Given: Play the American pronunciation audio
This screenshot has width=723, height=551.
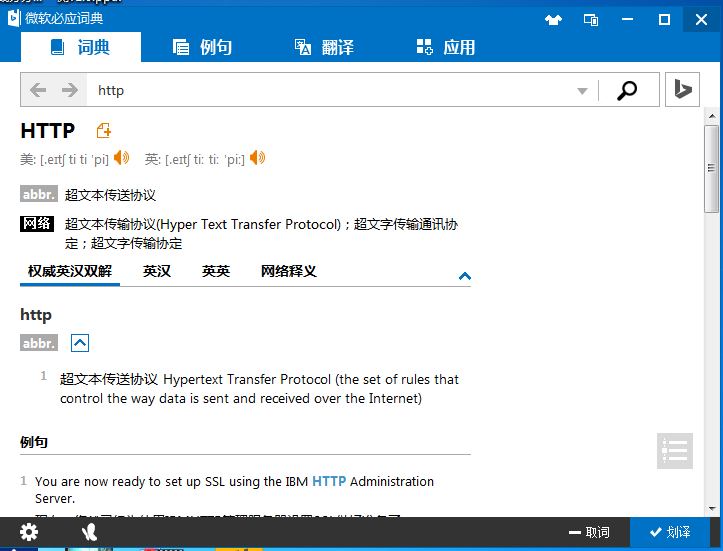Looking at the screenshot, I should coord(122,158).
